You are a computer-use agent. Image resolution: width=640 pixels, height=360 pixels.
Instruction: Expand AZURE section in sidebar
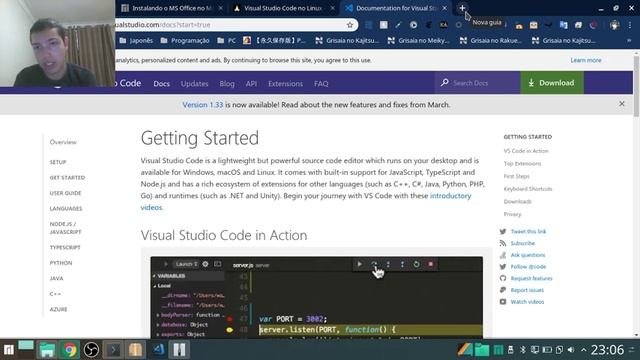[x=58, y=309]
